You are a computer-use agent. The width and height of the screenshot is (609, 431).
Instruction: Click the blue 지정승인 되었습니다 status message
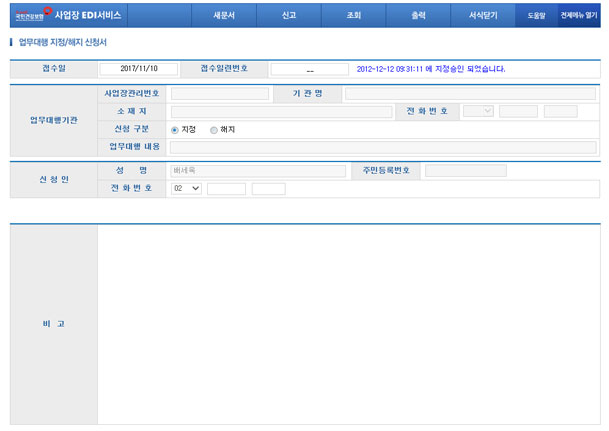(x=431, y=69)
